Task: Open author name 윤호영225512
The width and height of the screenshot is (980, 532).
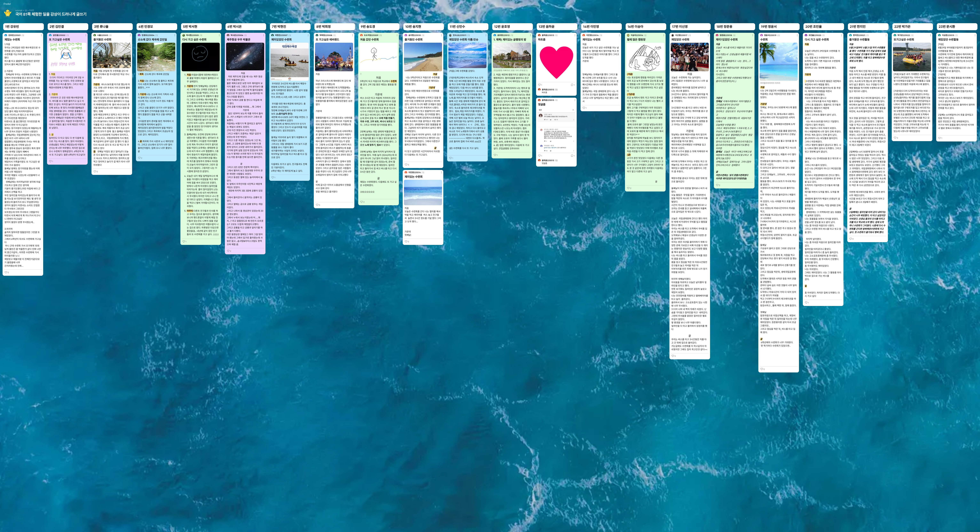Action: coord(503,35)
